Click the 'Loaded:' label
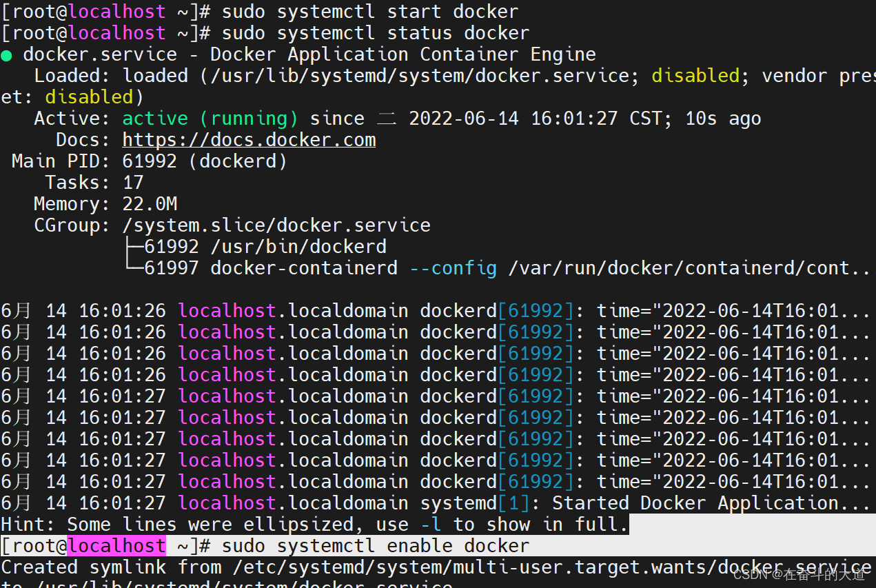The width and height of the screenshot is (876, 588). pos(72,76)
